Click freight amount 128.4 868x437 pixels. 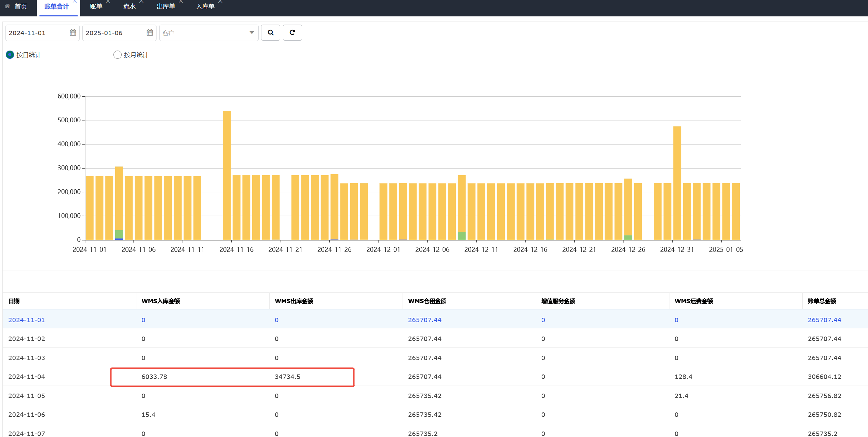pos(683,377)
